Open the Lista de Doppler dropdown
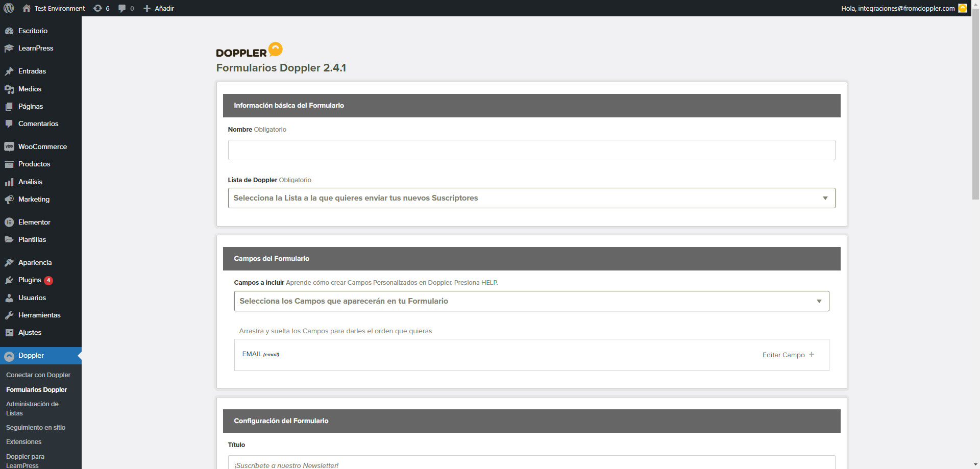 point(531,198)
